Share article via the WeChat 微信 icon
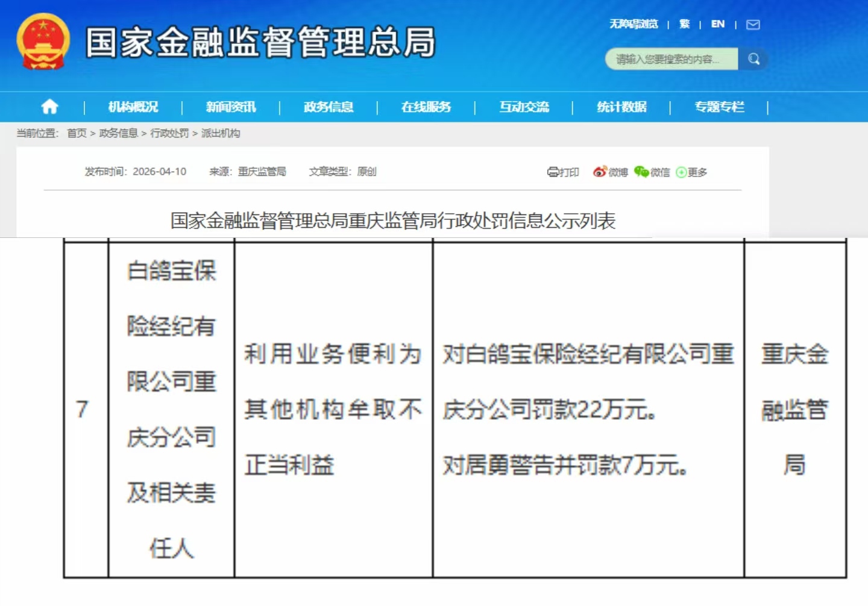This screenshot has height=606, width=868. 641,172
